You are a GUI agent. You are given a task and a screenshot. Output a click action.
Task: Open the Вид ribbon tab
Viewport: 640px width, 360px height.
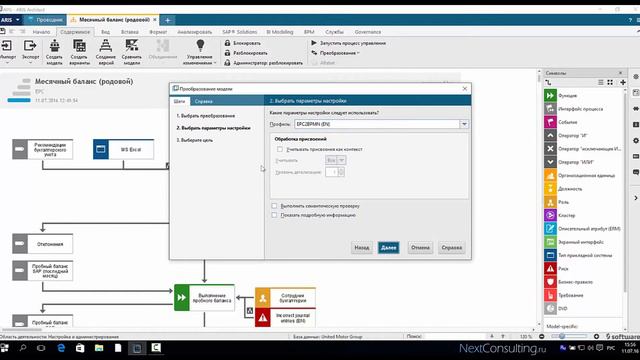point(105,32)
